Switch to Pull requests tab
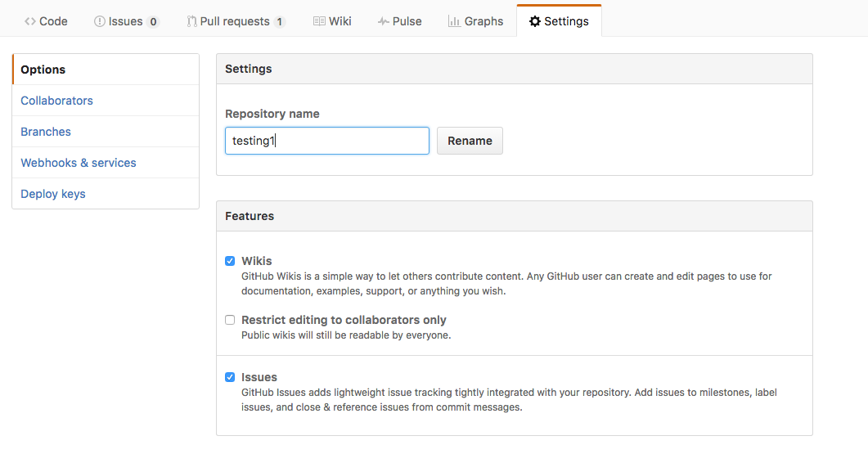Image resolution: width=868 pixels, height=454 pixels. [x=236, y=21]
